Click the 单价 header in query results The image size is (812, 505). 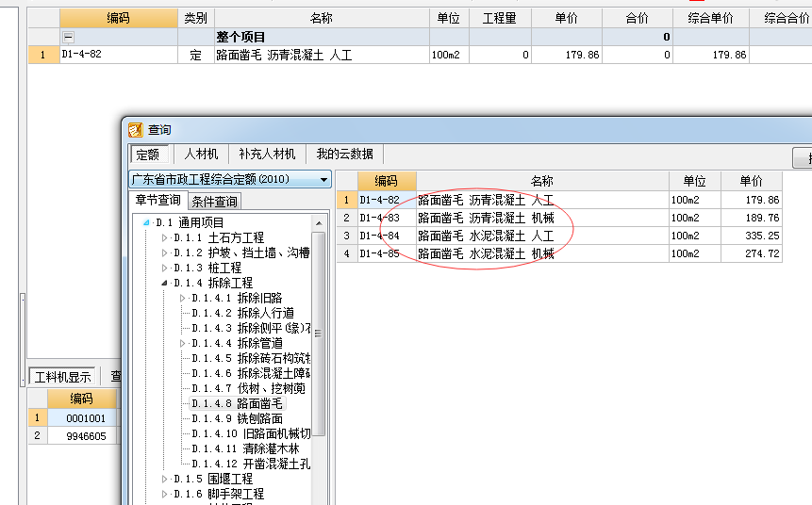tap(751, 181)
